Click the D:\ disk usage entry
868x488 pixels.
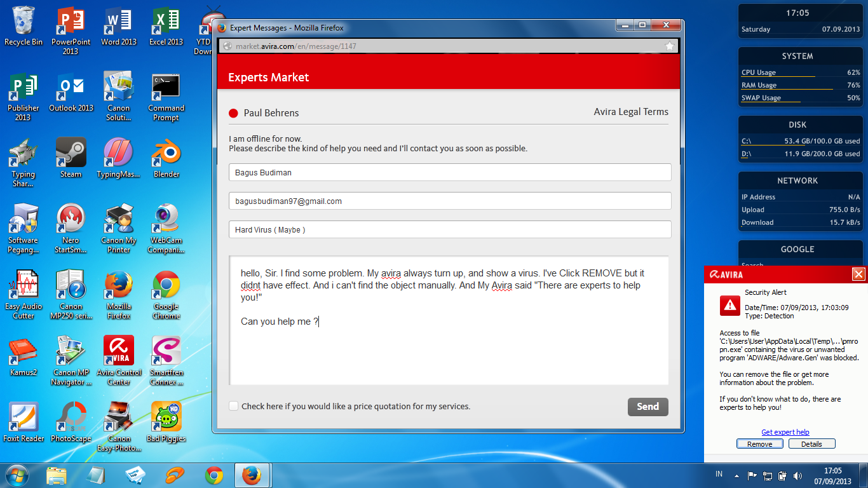tap(801, 154)
